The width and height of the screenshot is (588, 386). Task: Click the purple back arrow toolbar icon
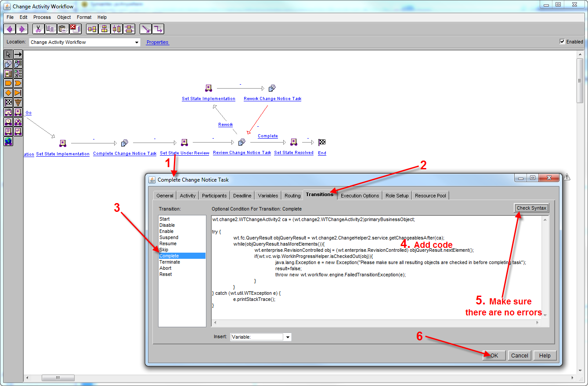coord(10,29)
